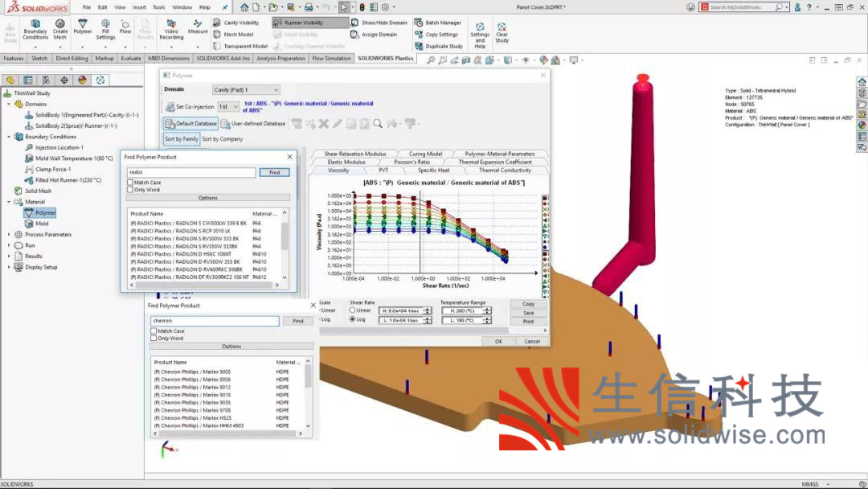This screenshot has height=489, width=868.
Task: Collapse the Boundary Conditions tree node
Action: (9, 137)
